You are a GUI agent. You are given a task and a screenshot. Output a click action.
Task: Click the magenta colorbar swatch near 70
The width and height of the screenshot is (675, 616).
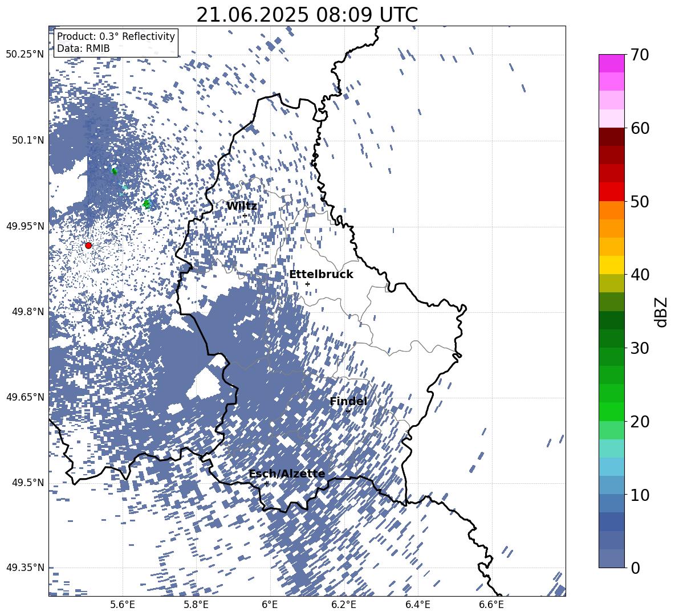(611, 63)
